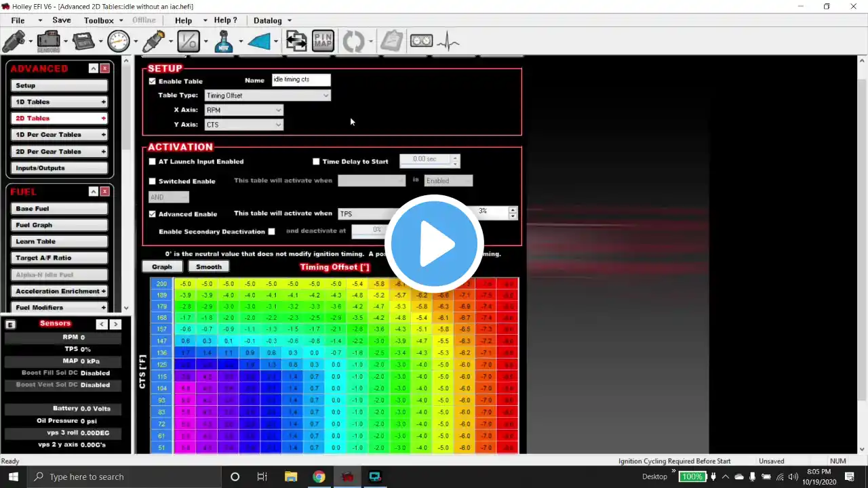Viewport: 868px width, 488px height.
Task: Click the 'Help ?' menu item
Action: click(226, 20)
